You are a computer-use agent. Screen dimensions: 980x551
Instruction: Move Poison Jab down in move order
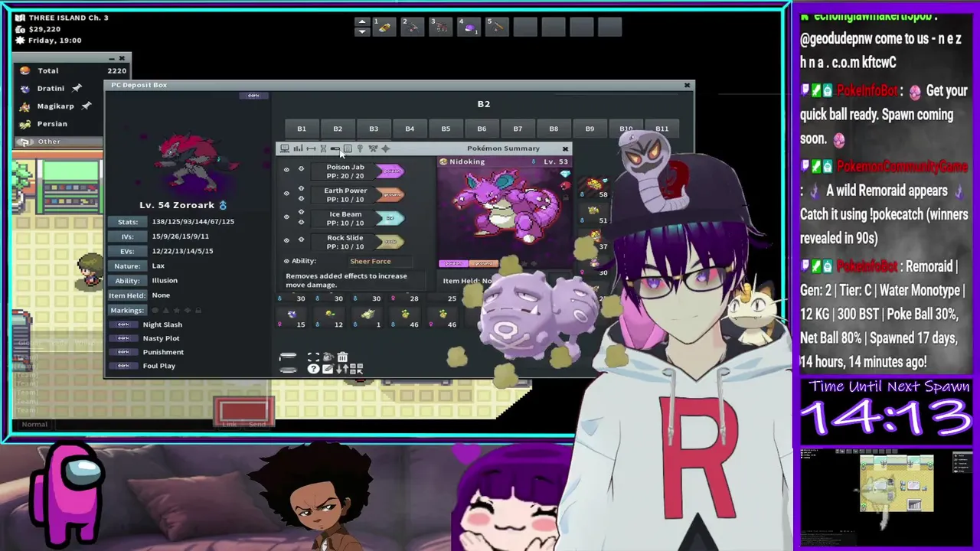pyautogui.click(x=301, y=168)
